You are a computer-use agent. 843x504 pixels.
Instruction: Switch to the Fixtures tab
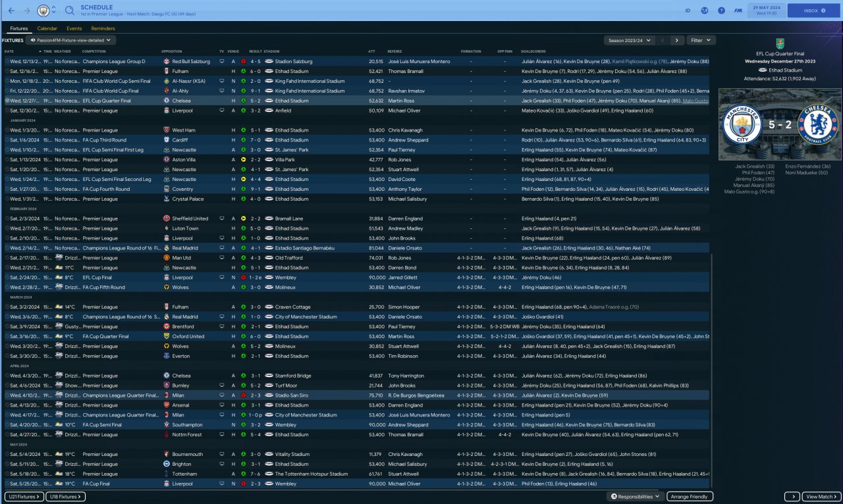click(19, 29)
